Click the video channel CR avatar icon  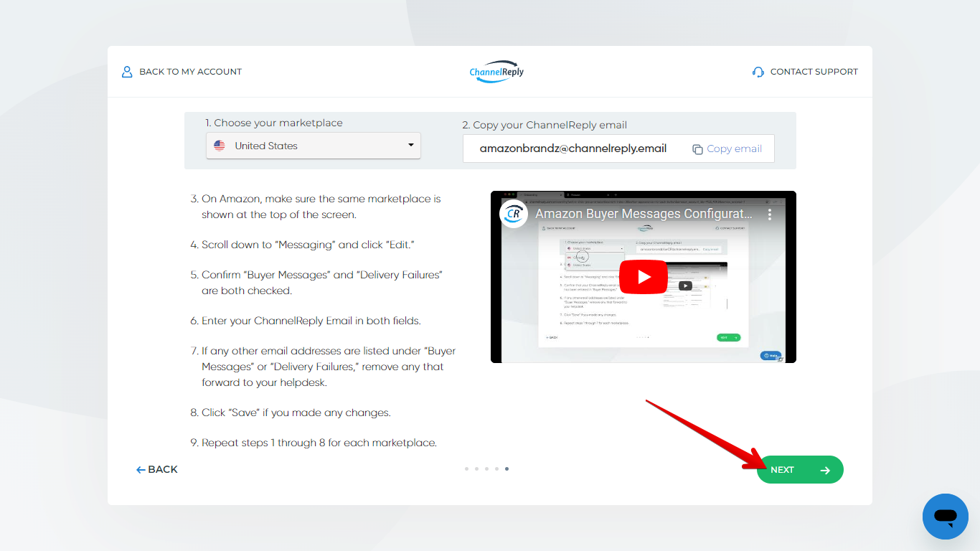514,214
